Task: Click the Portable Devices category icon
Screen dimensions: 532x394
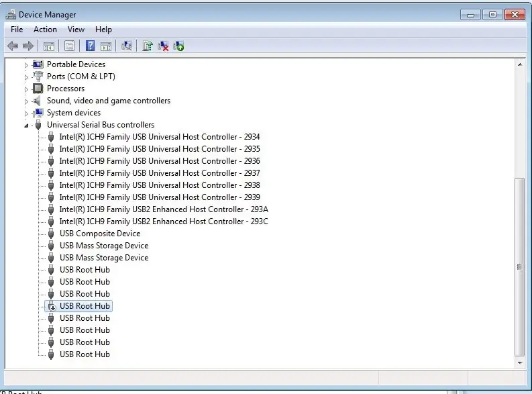Action: (x=38, y=64)
